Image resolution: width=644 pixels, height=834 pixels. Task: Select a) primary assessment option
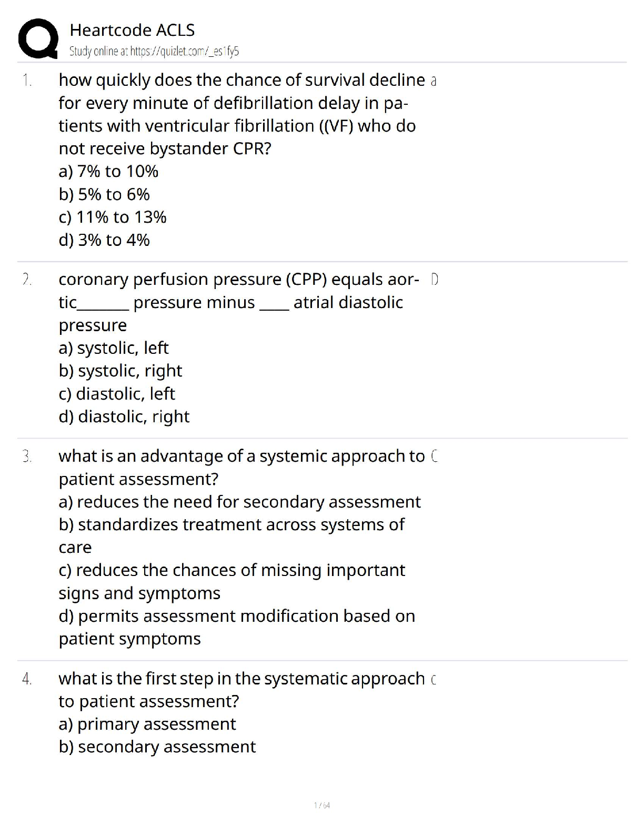(147, 724)
